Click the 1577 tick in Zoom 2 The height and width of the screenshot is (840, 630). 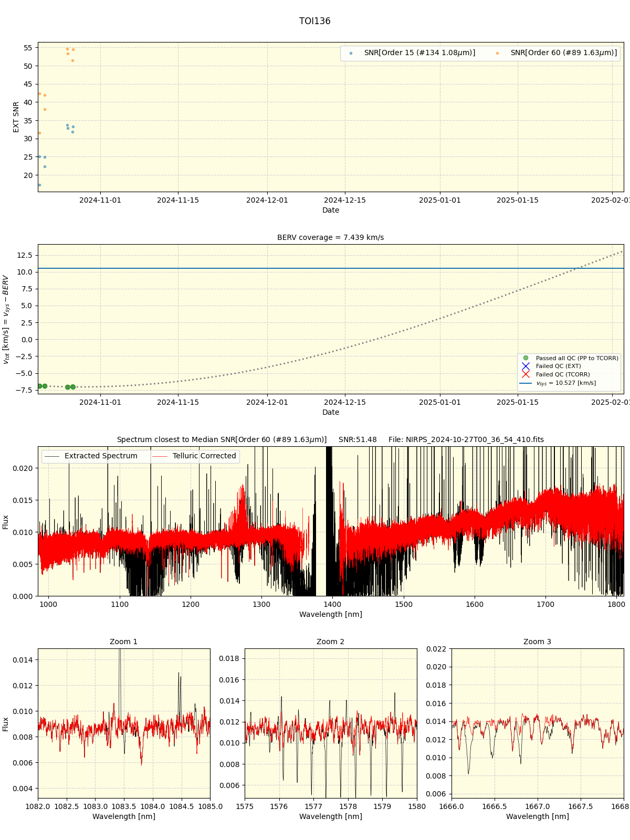pos(313,806)
